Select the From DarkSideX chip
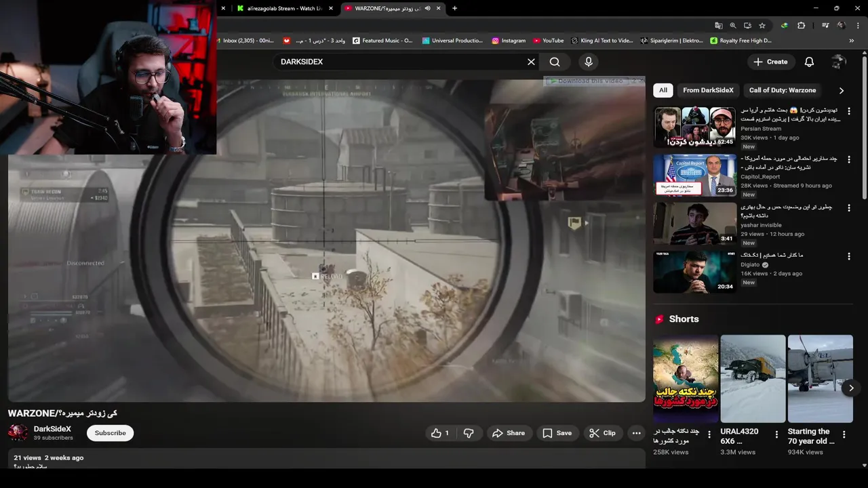 [708, 90]
